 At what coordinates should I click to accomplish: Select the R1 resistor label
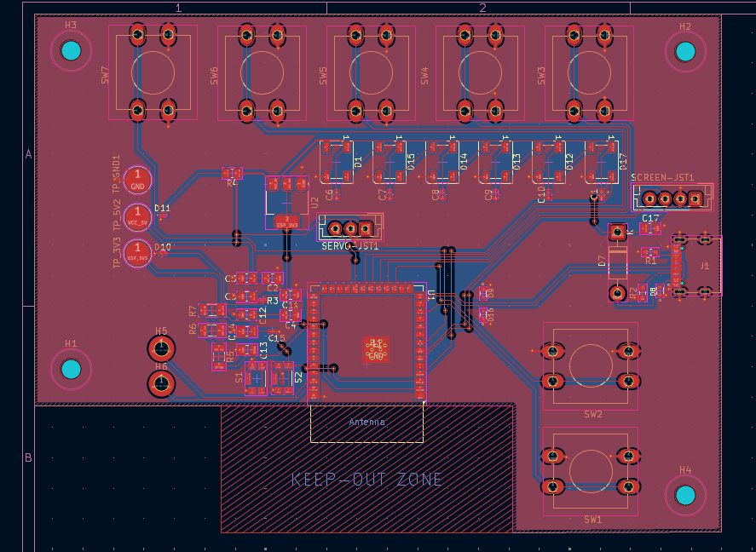(651, 261)
